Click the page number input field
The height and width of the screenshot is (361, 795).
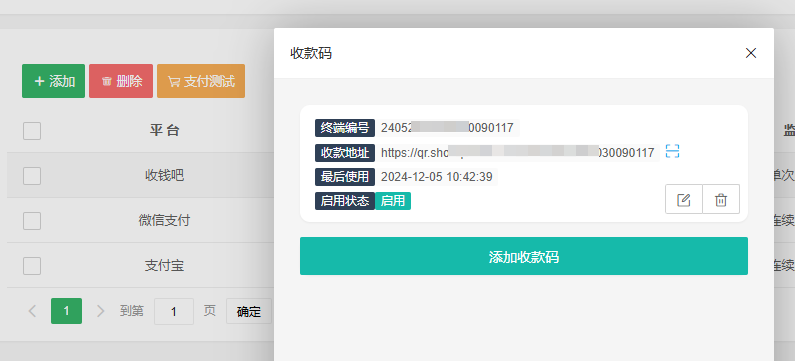(173, 311)
